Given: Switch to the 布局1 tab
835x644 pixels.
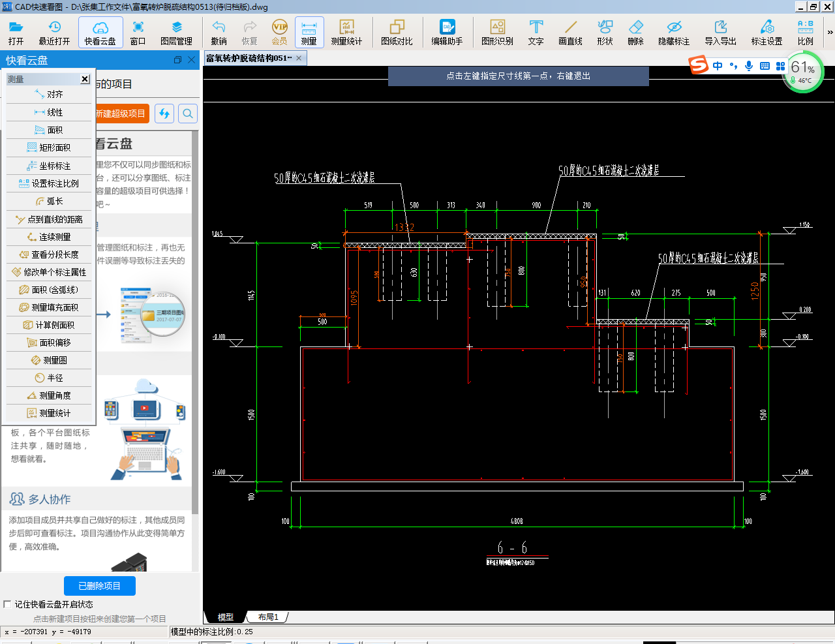Looking at the screenshot, I should point(268,617).
